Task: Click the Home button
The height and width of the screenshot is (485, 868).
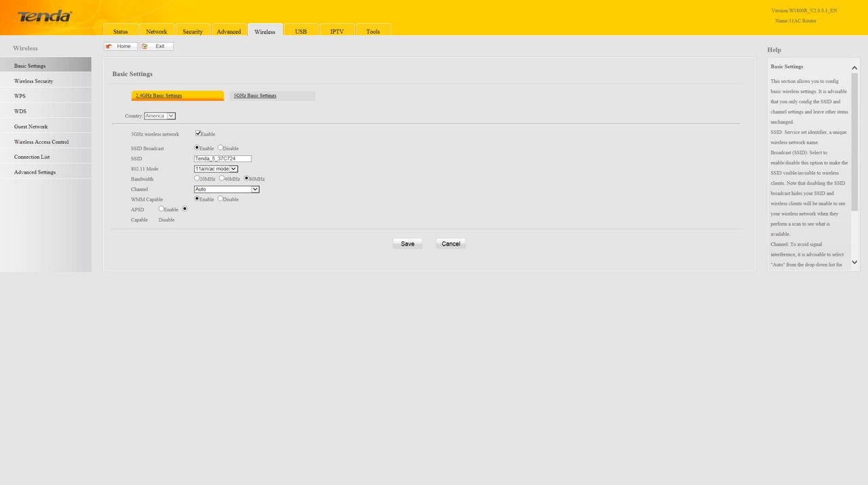Action: click(x=121, y=46)
